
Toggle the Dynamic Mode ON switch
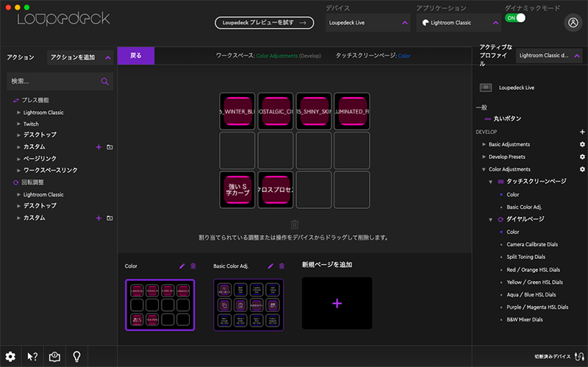pyautogui.click(x=515, y=18)
